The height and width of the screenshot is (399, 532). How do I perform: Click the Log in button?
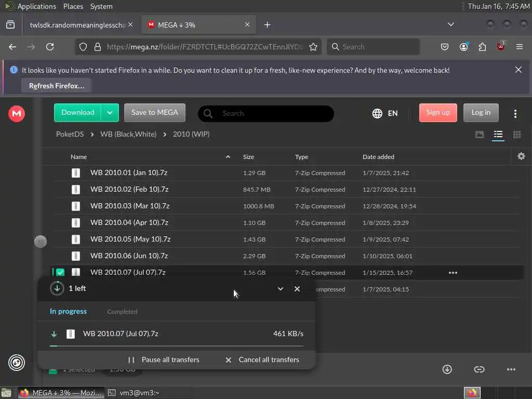click(x=481, y=113)
